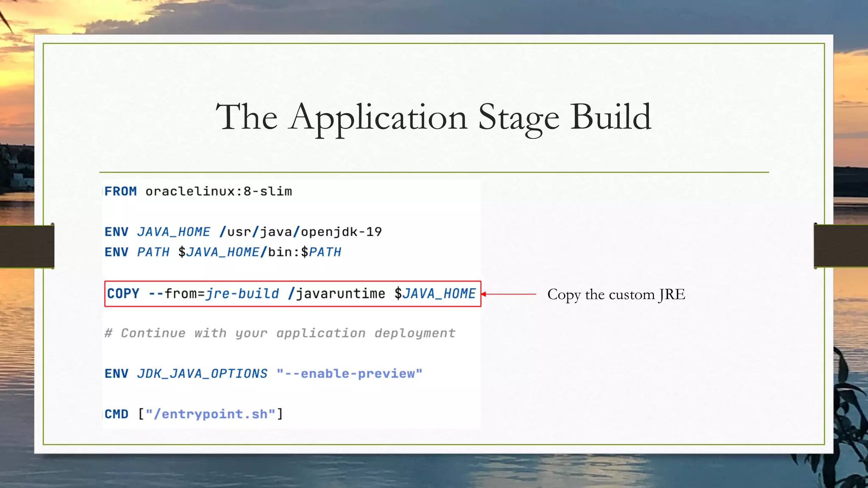Click the 'FROM oraclelinux:8-slim' code line

pos(198,191)
